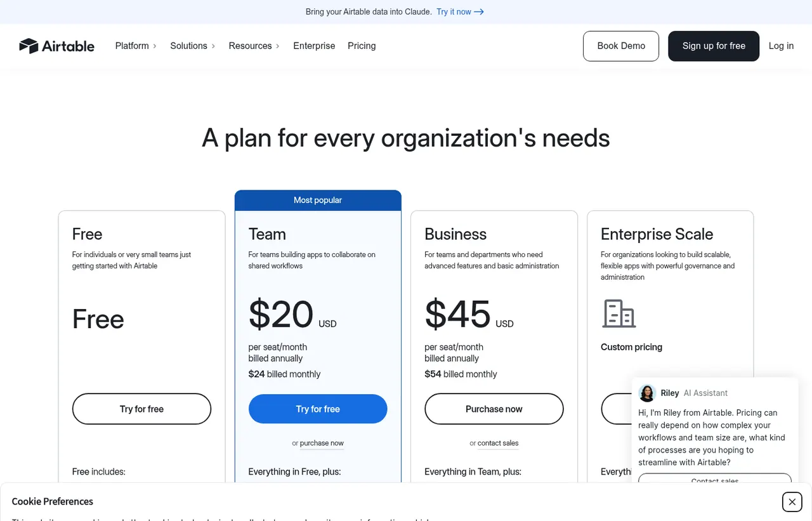Open the Solutions dropdown menu
812x521 pixels.
[193, 46]
